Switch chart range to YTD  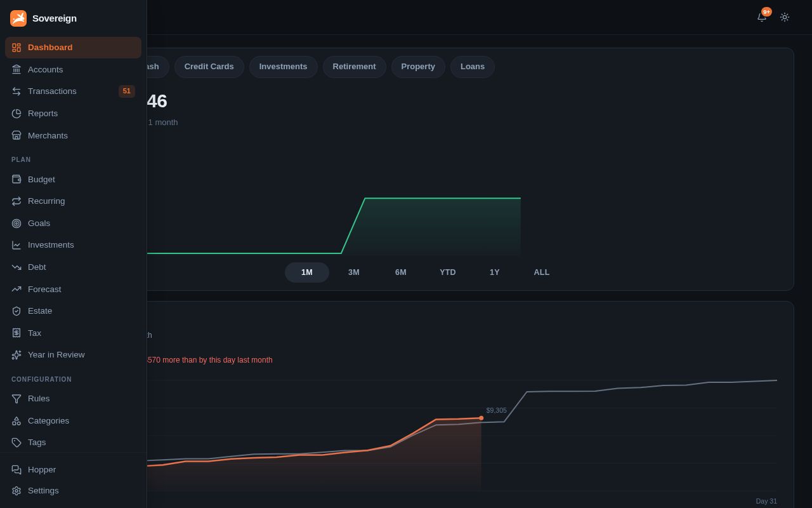click(448, 272)
